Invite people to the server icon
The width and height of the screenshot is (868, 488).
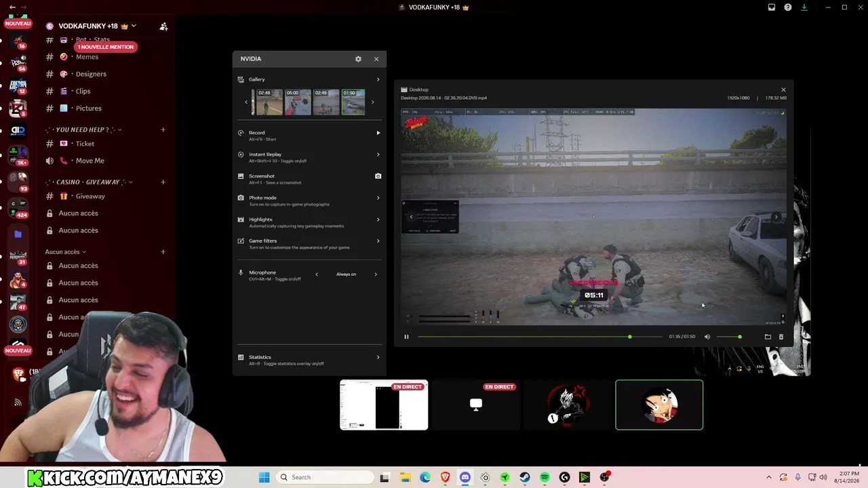coord(163,26)
